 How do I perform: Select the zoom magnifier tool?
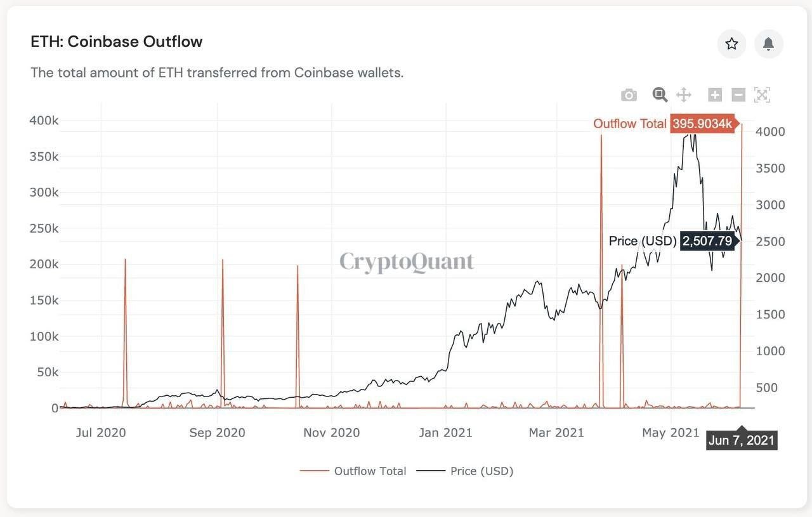[660, 95]
